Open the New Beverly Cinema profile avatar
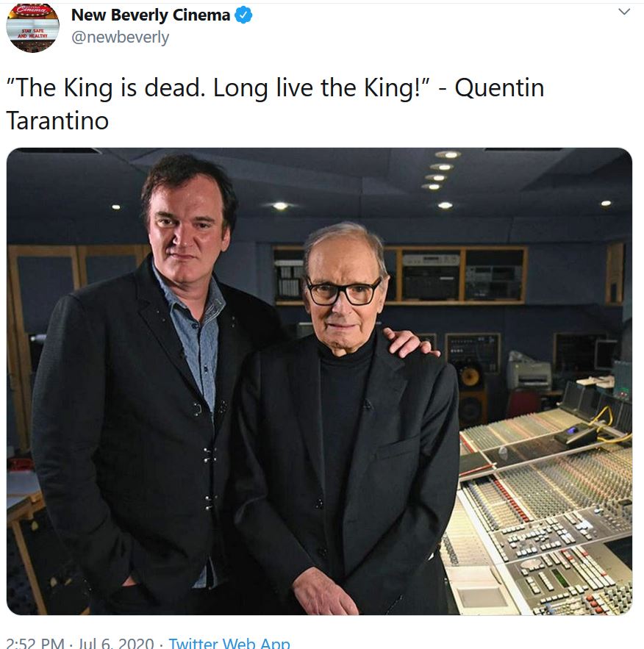This screenshot has width=644, height=649. pos(32,27)
